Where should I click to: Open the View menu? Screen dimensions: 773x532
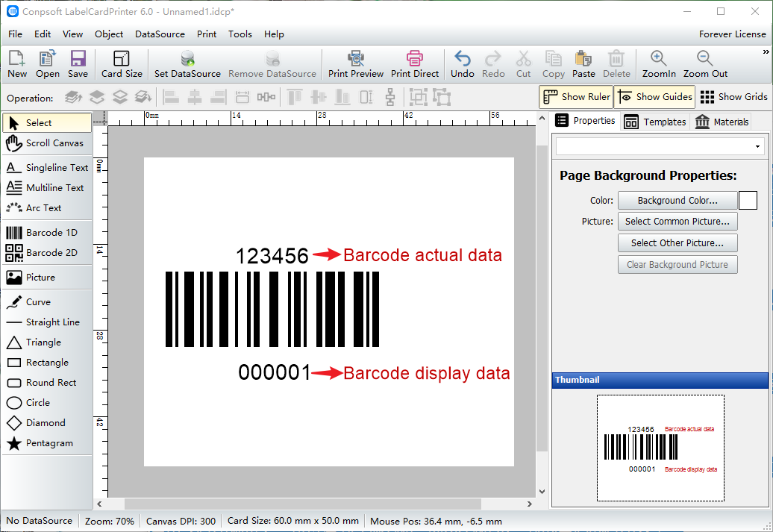coord(72,34)
